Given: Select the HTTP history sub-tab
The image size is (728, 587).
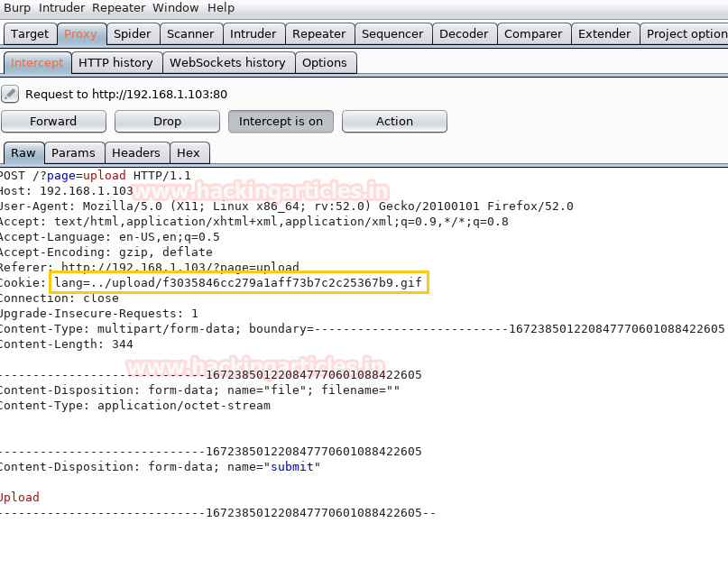Looking at the screenshot, I should (115, 63).
